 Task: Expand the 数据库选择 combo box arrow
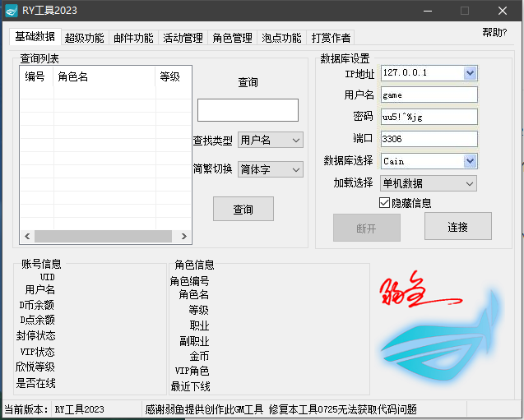[x=471, y=161]
